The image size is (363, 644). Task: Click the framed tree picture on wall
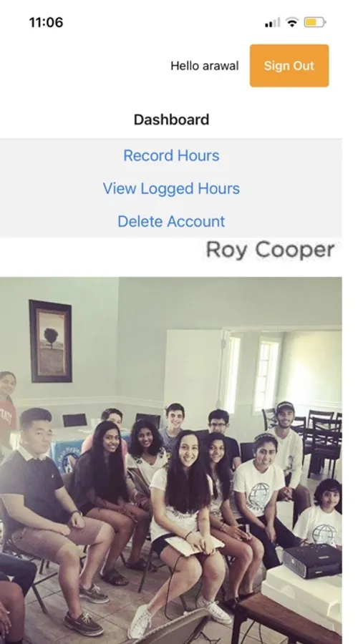coord(51,341)
